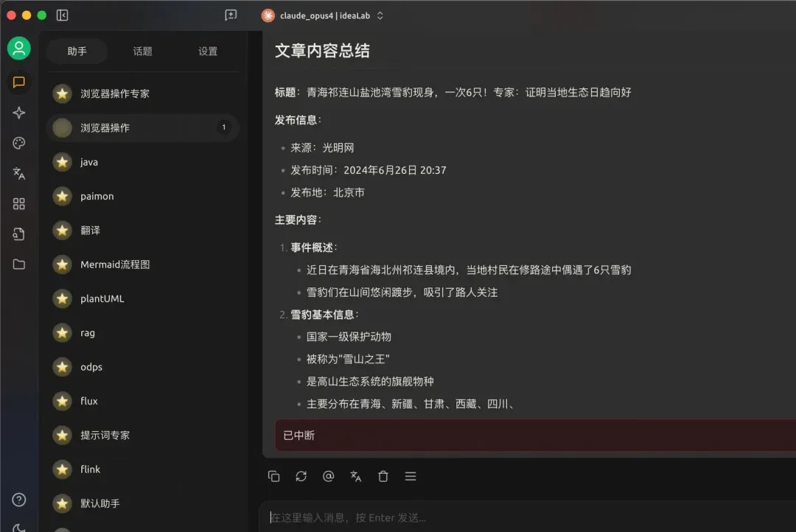Open the knowledge base sidebar icon
Screen dimensions: 796x532
click(18, 234)
